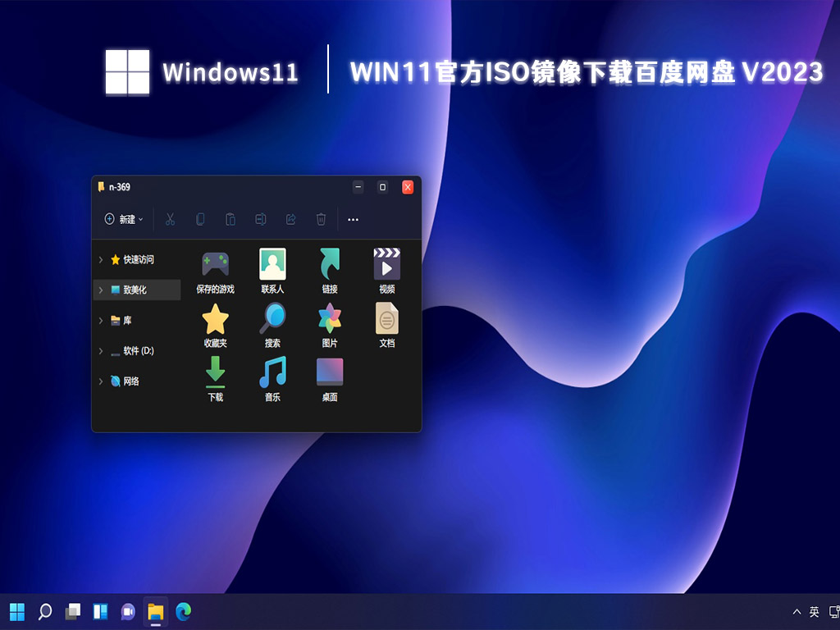Open the 新建 dropdown menu

122,220
